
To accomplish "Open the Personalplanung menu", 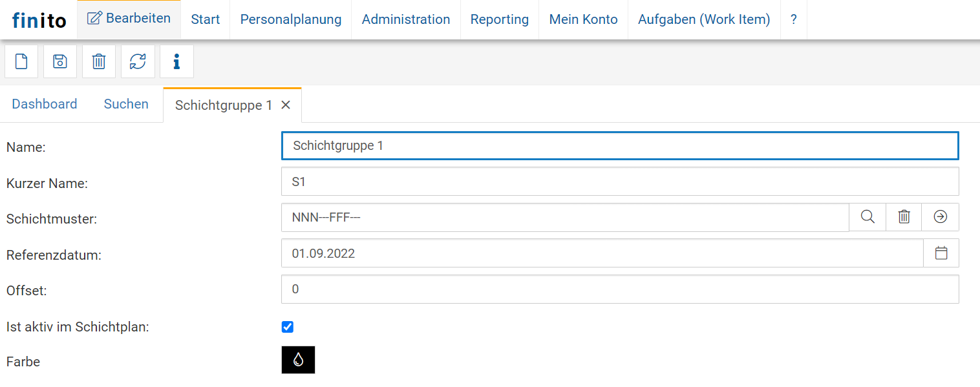I will (291, 19).
